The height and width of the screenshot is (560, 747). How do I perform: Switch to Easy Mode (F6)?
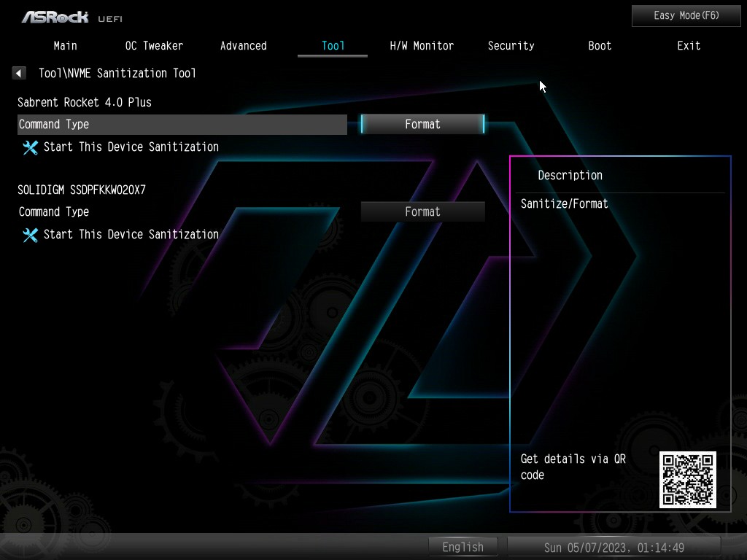(686, 15)
